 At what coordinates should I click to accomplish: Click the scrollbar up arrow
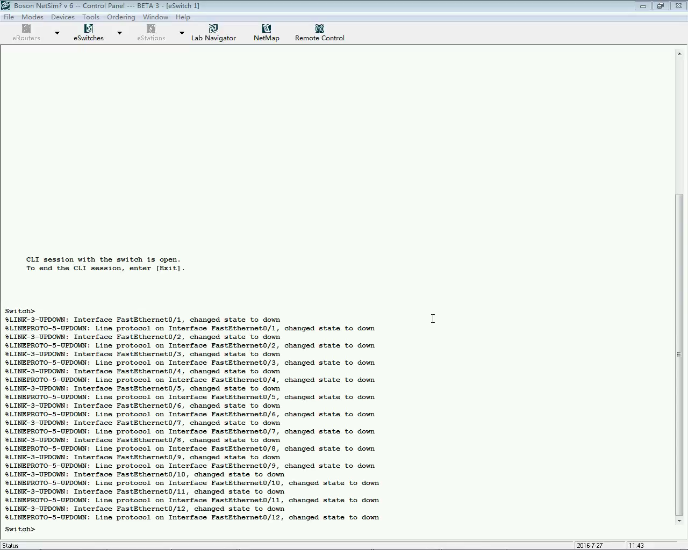[679, 54]
